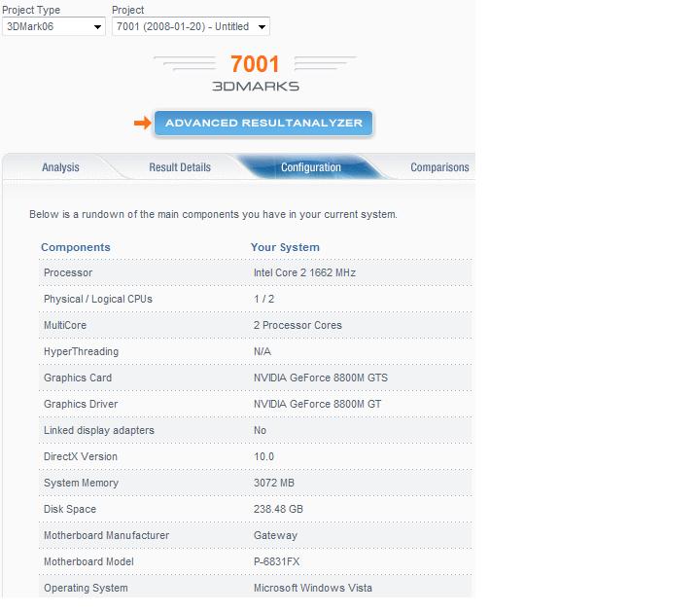Click the 10.0 DirectX value
The image size is (700, 612).
tap(263, 457)
